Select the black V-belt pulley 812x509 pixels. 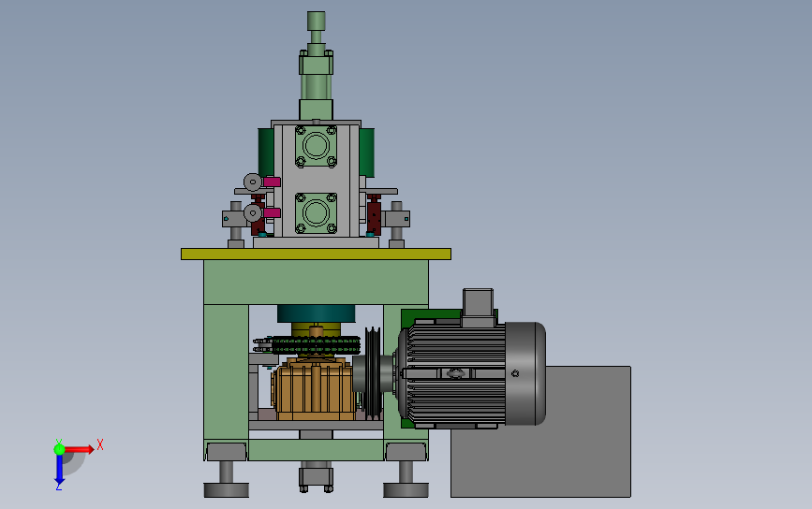click(373, 372)
